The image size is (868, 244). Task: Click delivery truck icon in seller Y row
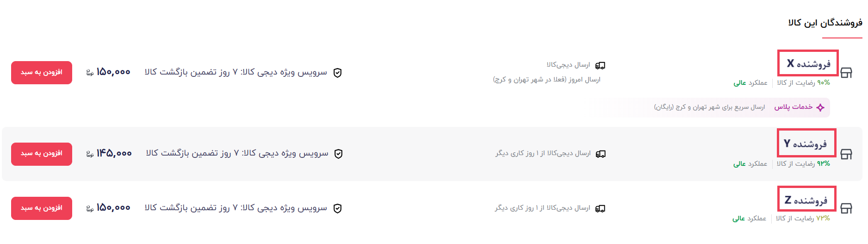tap(601, 154)
